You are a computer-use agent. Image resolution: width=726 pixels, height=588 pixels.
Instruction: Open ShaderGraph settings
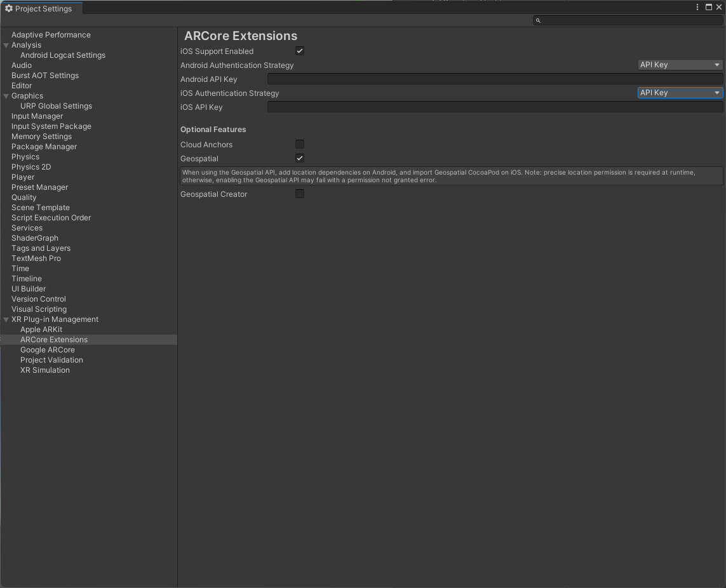click(x=35, y=239)
